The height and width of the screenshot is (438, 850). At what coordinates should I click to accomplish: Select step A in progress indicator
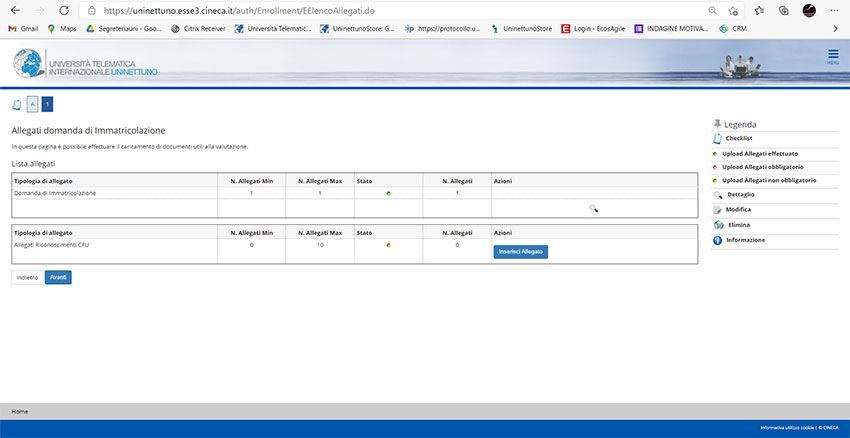(32, 104)
